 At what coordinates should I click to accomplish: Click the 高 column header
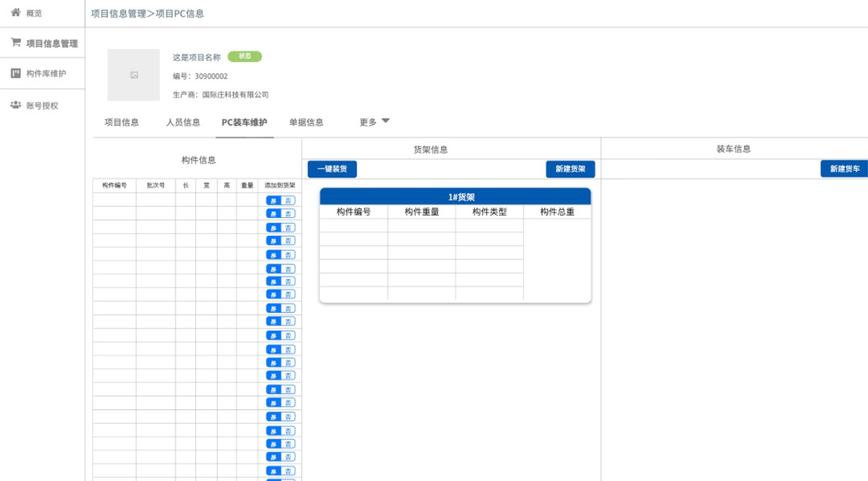[x=227, y=186]
